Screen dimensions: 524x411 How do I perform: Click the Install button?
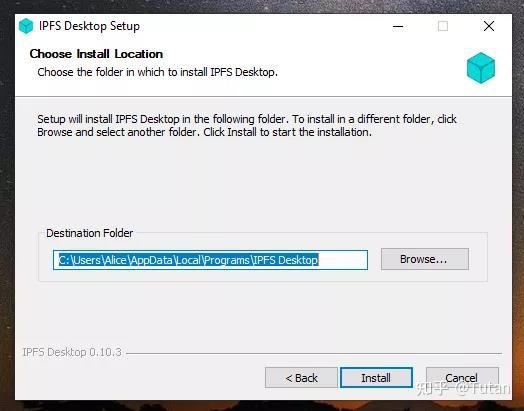tap(376, 378)
